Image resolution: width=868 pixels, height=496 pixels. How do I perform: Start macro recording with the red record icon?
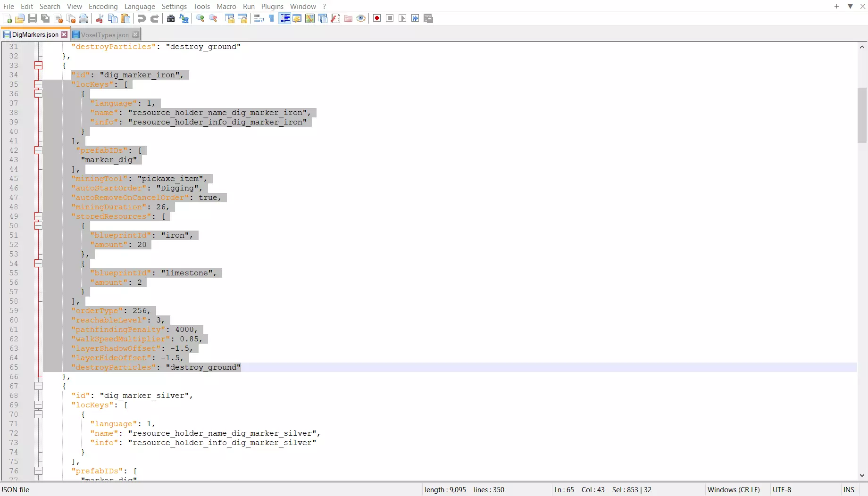377,18
